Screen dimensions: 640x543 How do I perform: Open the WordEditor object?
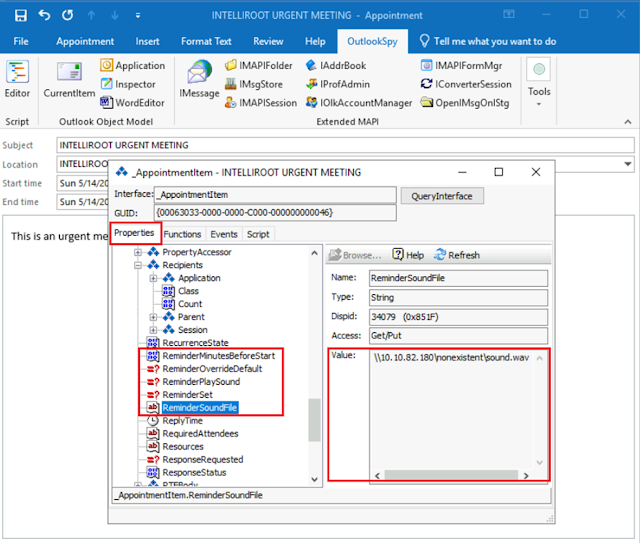click(x=133, y=102)
